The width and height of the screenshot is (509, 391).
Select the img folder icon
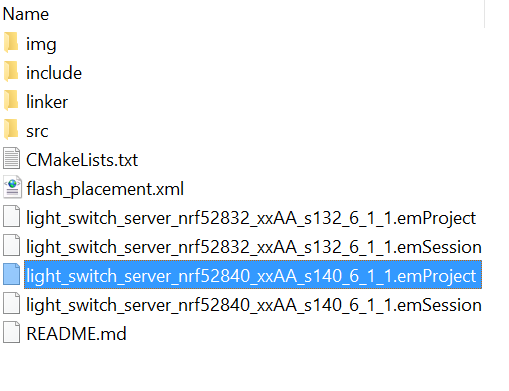coord(11,43)
